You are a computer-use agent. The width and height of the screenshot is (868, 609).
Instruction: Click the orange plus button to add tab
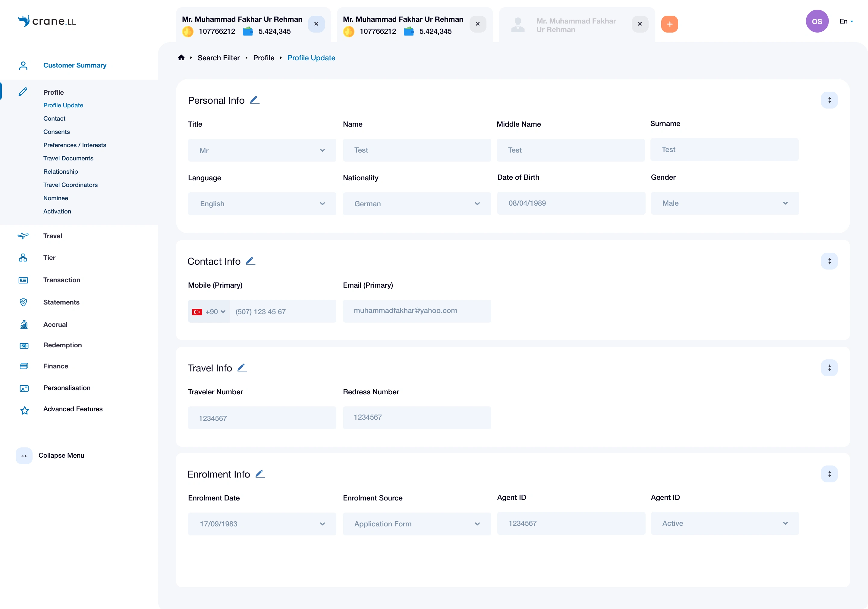(x=669, y=24)
